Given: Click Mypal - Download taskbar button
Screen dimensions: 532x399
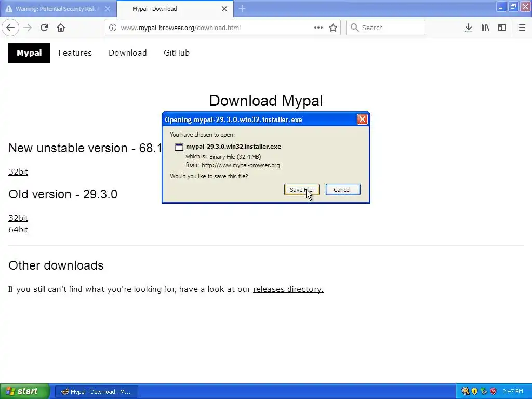Looking at the screenshot, I should [x=96, y=392].
